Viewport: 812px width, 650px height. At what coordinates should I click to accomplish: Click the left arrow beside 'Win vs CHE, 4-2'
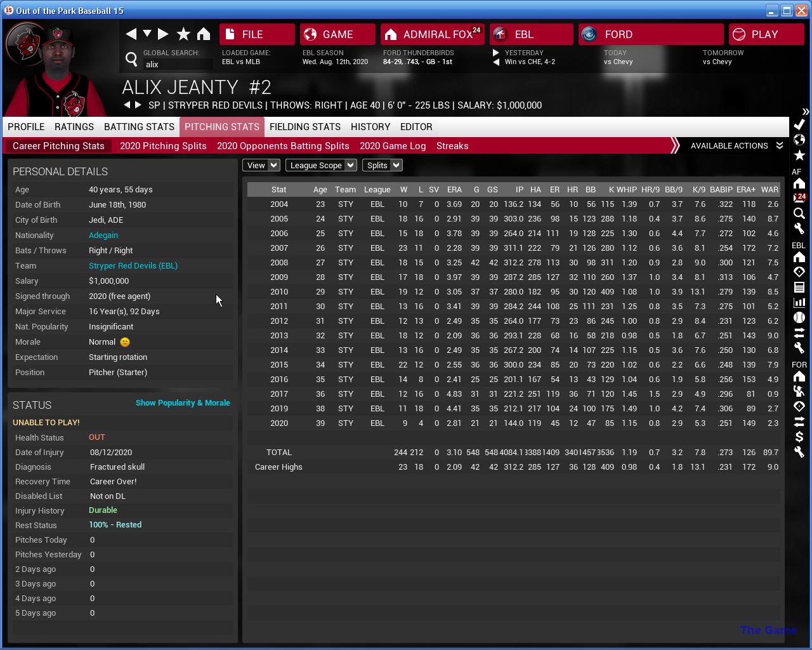496,62
